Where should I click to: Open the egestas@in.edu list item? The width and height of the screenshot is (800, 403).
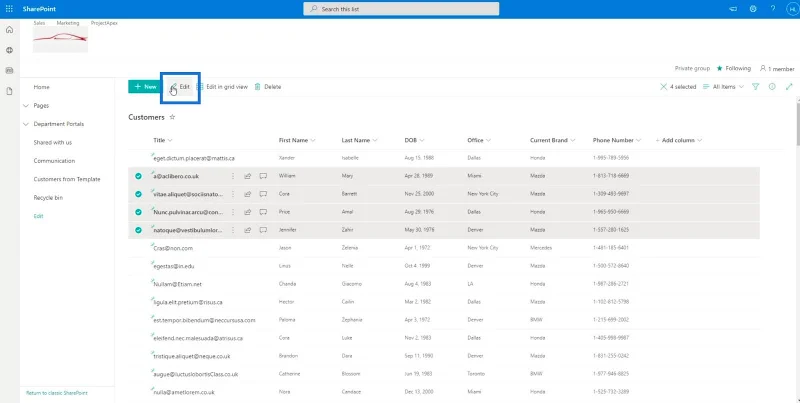[174, 266]
